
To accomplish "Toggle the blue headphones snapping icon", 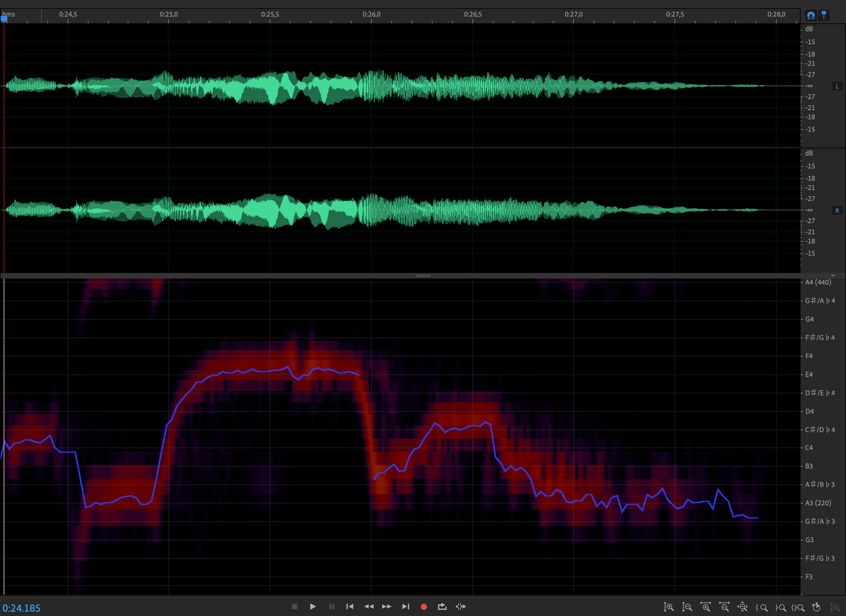I will click(811, 15).
